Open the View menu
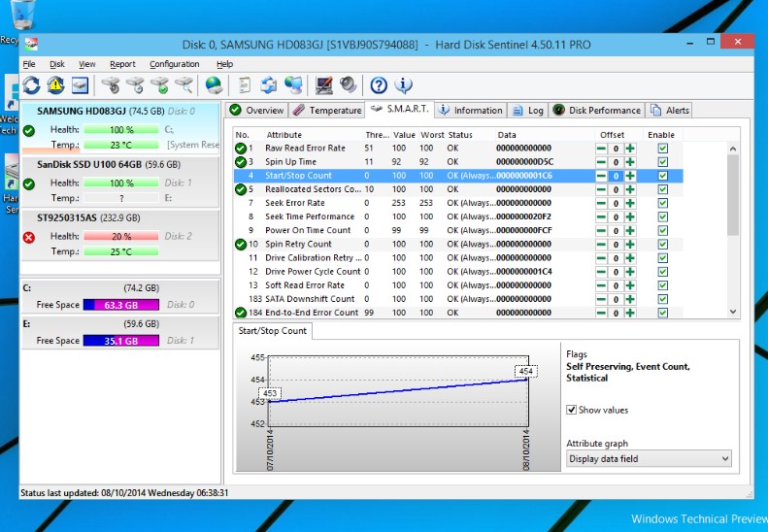The width and height of the screenshot is (768, 532). tap(87, 64)
